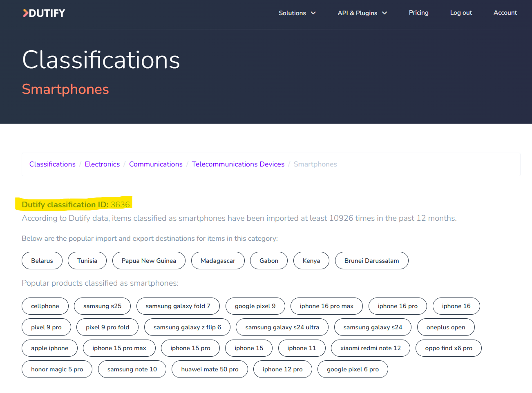
Task: Click the Classifications page title heading
Action: click(101, 60)
